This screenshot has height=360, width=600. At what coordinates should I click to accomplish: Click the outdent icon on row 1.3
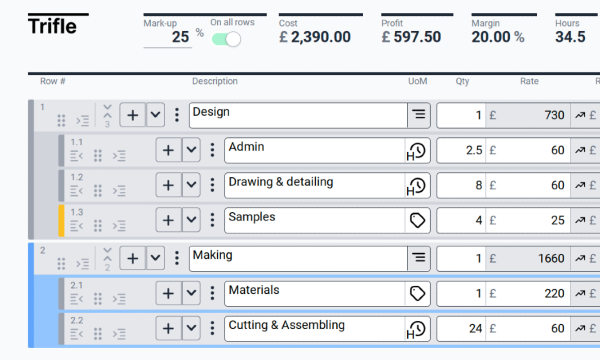77,226
